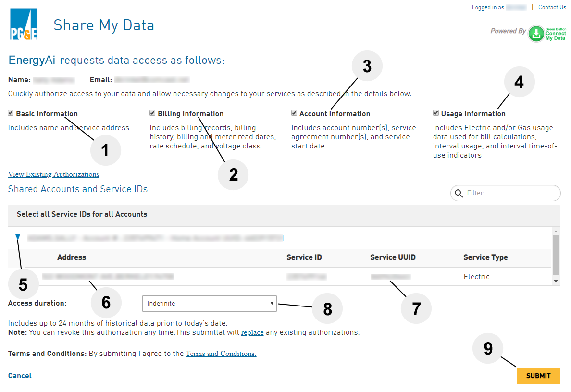This screenshot has height=392, width=571.
Task: Click the accounts list scrollbar thumb
Action: [x=556, y=255]
